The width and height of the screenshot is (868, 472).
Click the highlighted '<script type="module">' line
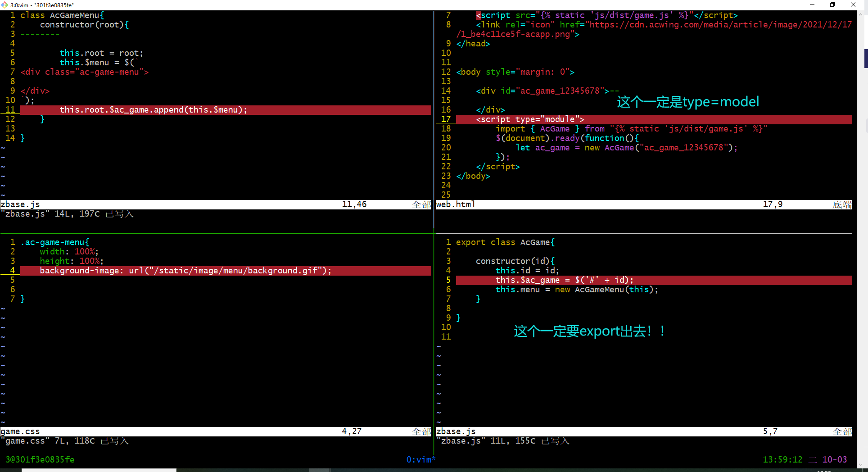pos(654,119)
